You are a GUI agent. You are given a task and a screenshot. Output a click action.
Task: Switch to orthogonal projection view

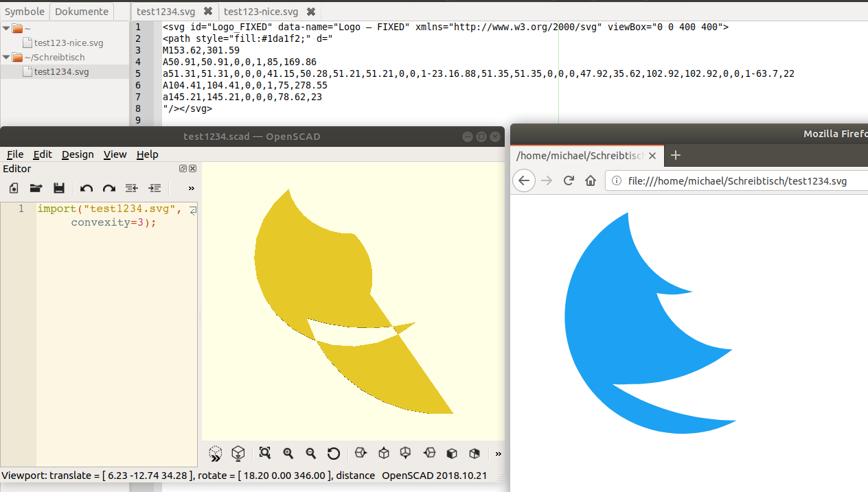point(474,454)
